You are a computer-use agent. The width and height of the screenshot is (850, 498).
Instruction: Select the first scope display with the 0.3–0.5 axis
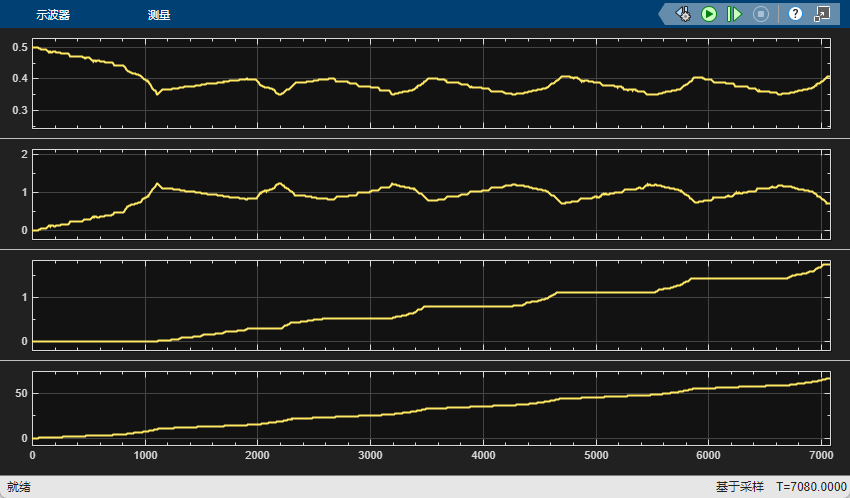point(432,83)
